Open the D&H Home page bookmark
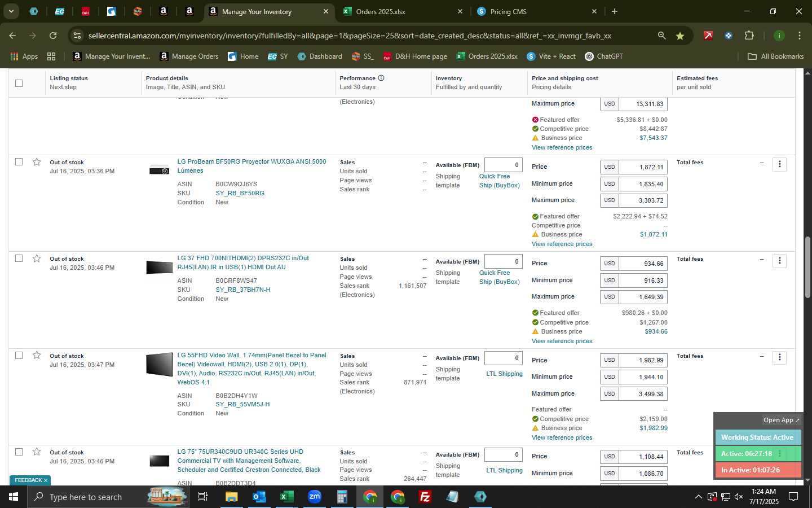 pos(415,56)
